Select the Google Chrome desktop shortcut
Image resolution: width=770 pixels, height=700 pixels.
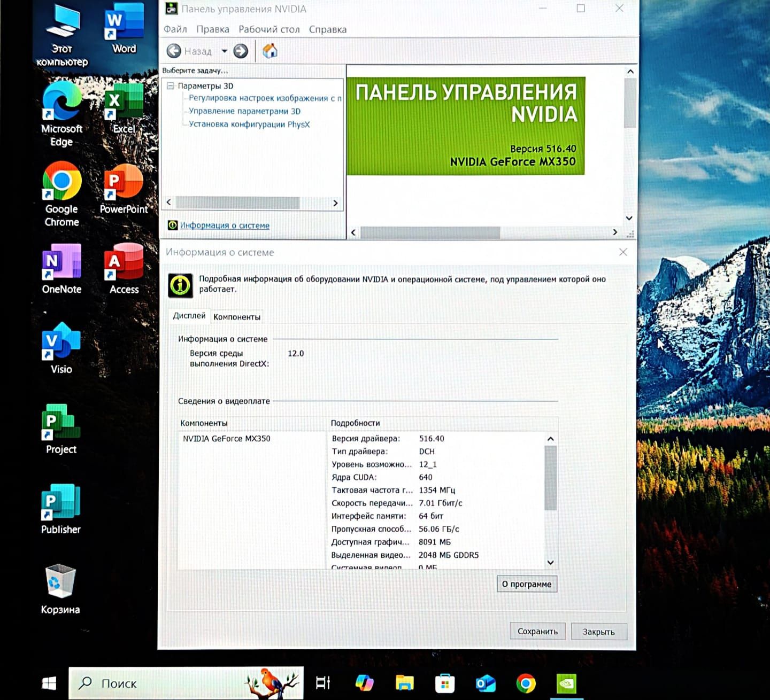61,195
